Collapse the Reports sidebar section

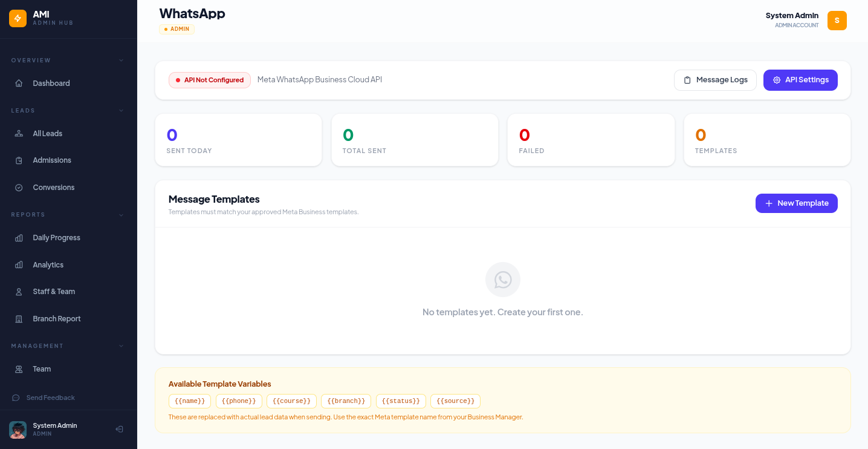click(x=121, y=215)
